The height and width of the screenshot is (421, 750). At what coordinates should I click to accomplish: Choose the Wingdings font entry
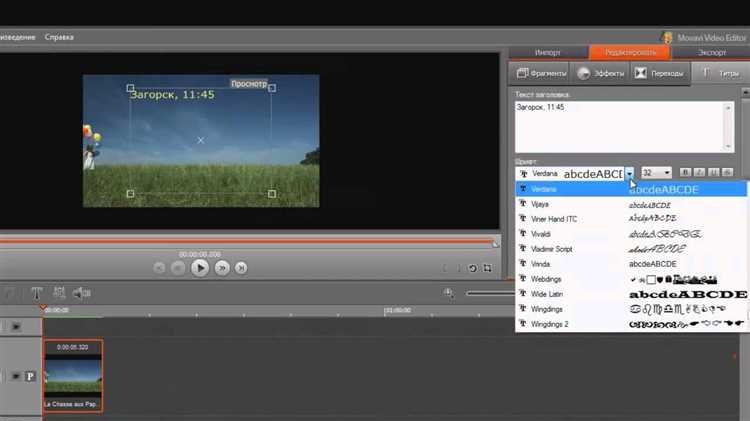(631, 309)
